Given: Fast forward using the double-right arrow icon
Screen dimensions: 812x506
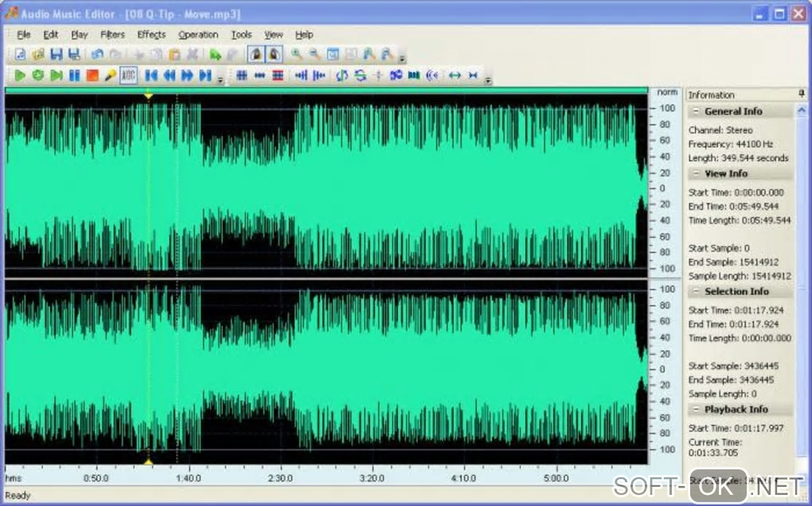Looking at the screenshot, I should click(x=187, y=76).
